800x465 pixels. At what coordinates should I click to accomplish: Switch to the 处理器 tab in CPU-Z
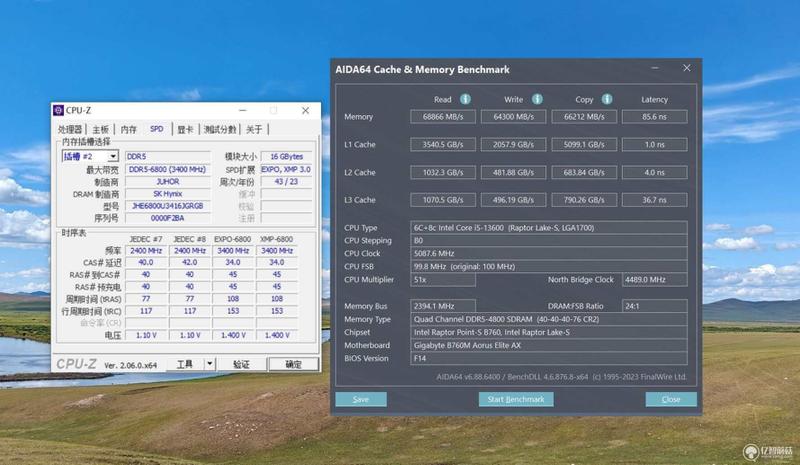click(x=70, y=129)
